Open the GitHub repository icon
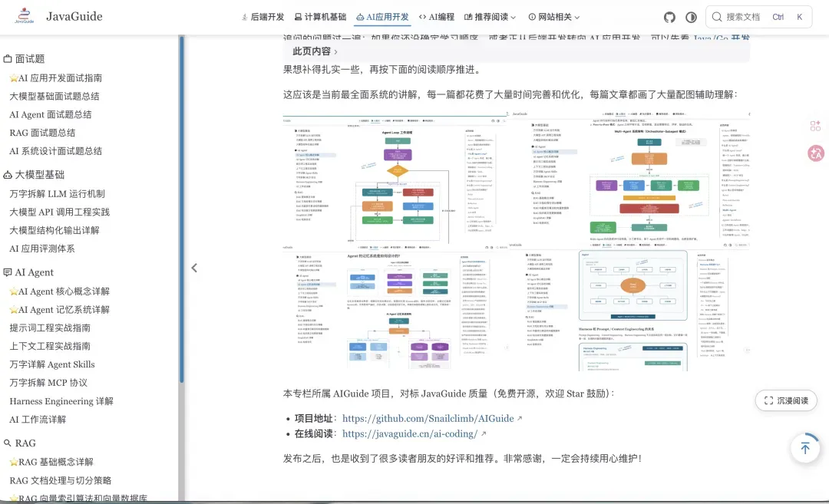 tap(669, 17)
